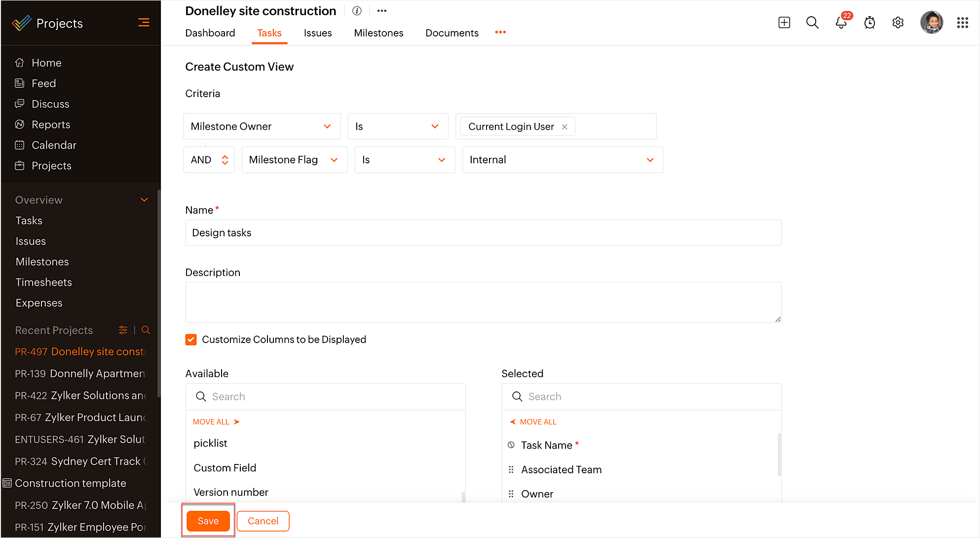Collapse the Overview section chevron
The width and height of the screenshot is (980, 538).
(x=144, y=200)
